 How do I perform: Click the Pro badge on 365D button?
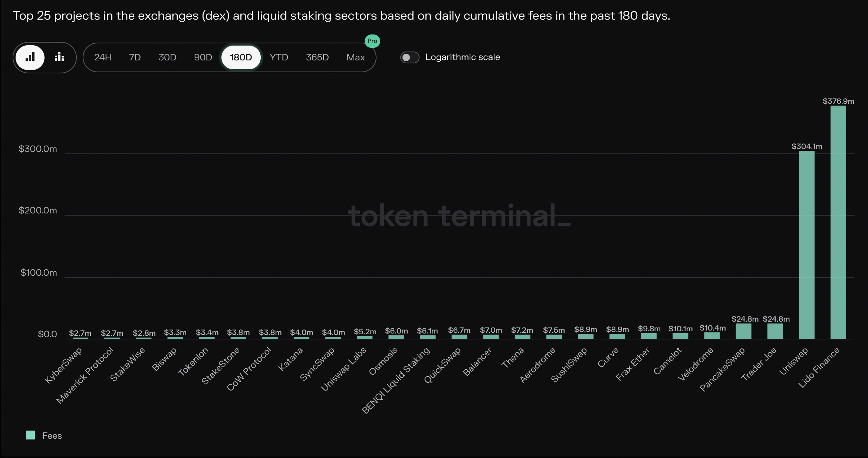tap(372, 41)
